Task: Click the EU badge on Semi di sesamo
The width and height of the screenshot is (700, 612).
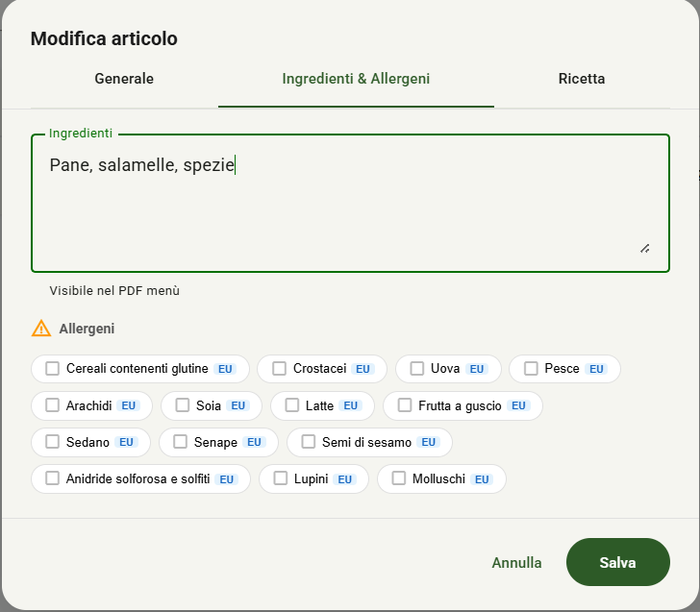Action: (428, 442)
